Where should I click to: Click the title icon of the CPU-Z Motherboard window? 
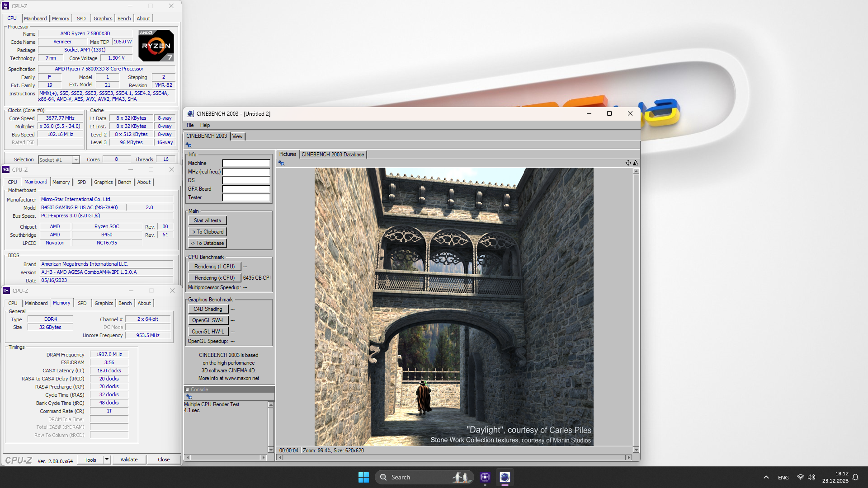coord(6,169)
